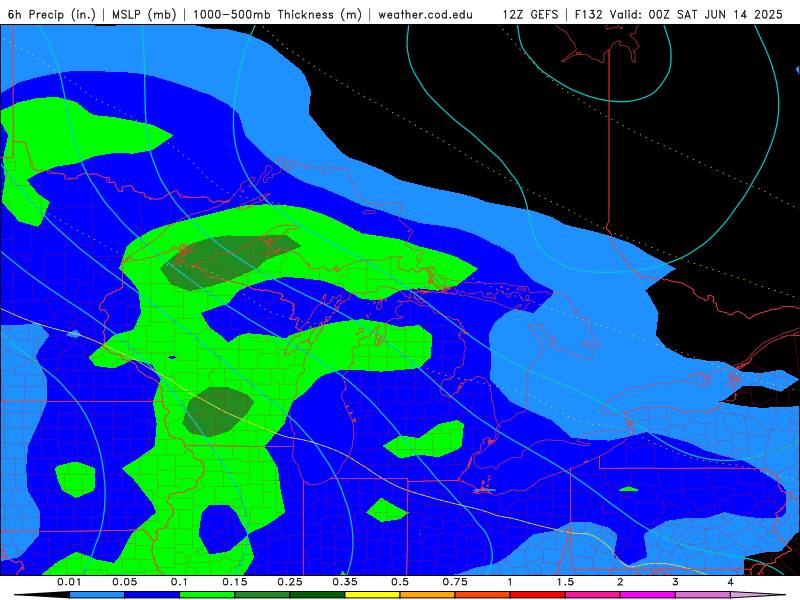Select the pink colorbar swatch after 1.5
Image resolution: width=800 pixels, height=600 pixels.
(593, 595)
